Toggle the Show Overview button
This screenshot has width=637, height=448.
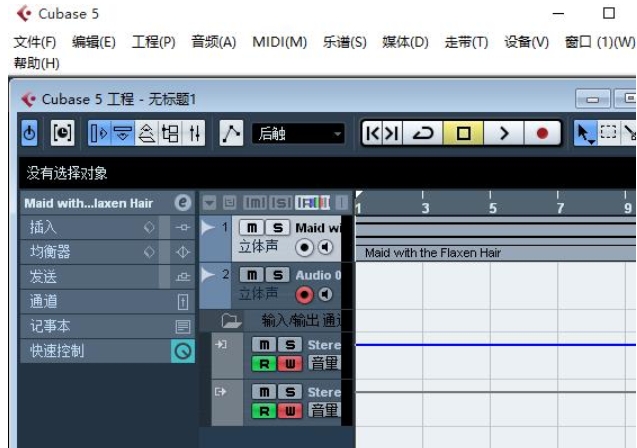click(147, 133)
